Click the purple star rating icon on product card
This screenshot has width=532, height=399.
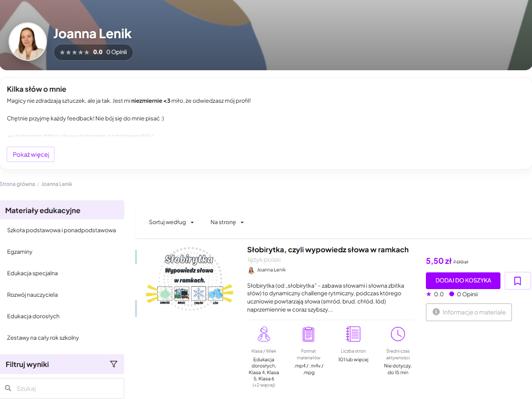429,294
